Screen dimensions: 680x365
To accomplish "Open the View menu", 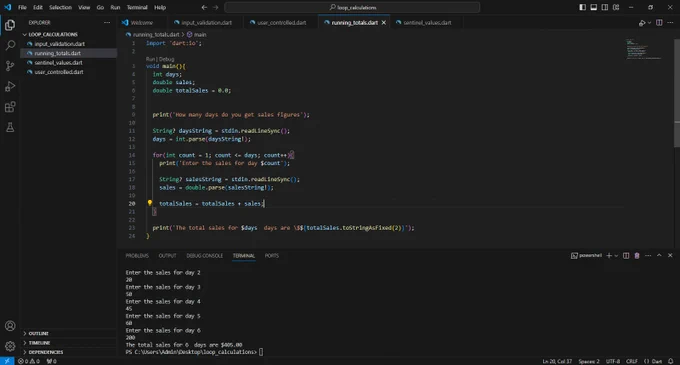I will pos(84,7).
